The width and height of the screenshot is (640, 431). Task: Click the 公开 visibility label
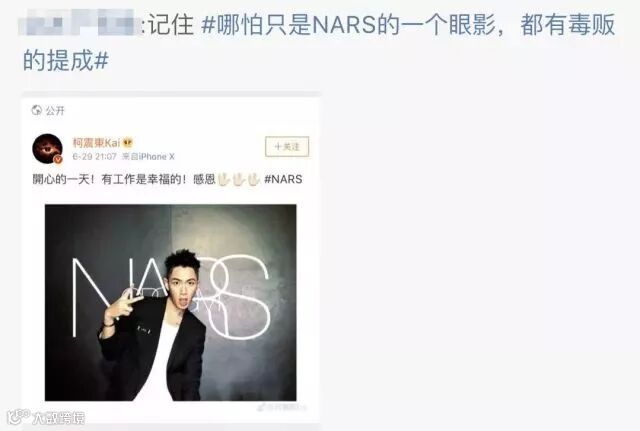point(55,110)
